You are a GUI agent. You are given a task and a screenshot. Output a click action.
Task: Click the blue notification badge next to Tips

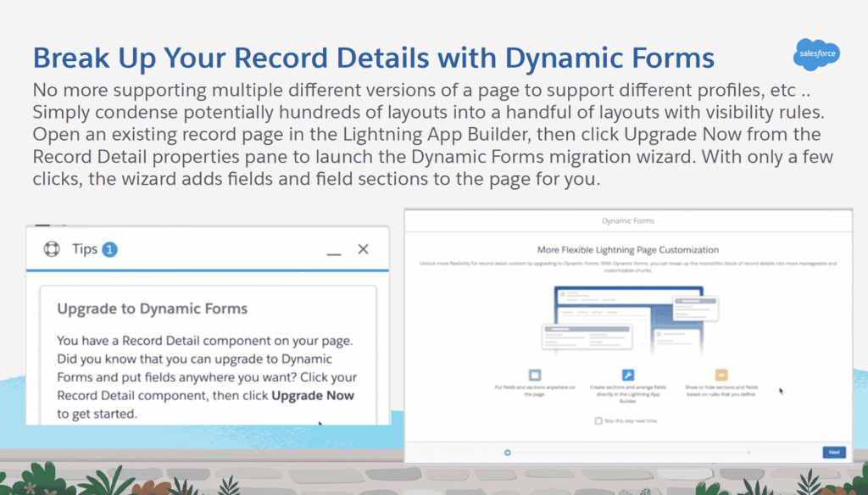110,248
